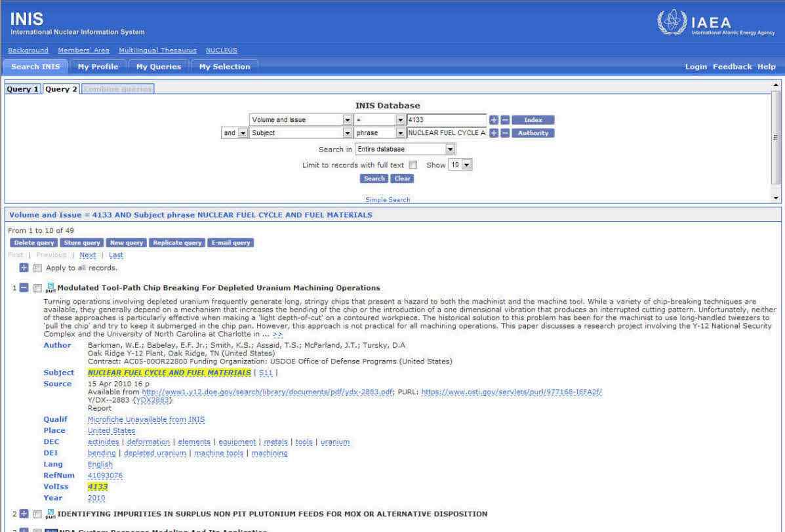Viewport: 785px width, 532px height.
Task: Open PURL document icon for record 1
Action: point(50,288)
